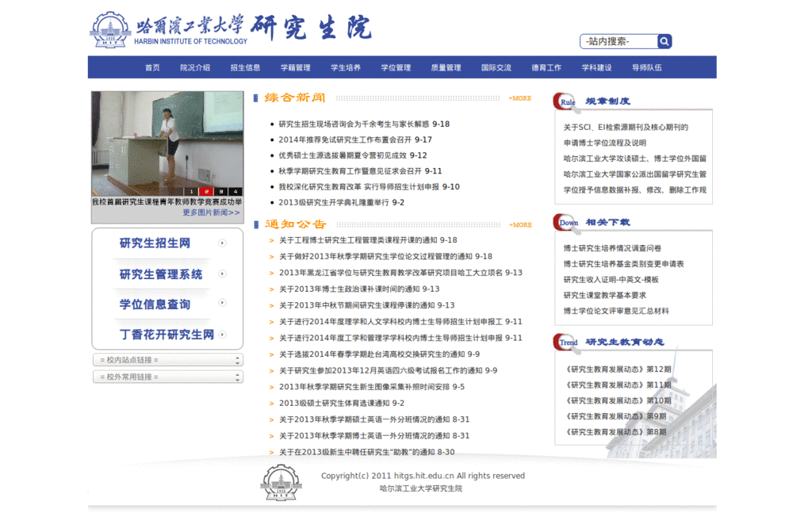Screen dimensions: 812x513
Task: Show slide 4 of the photo slideshow
Action: 236,192
